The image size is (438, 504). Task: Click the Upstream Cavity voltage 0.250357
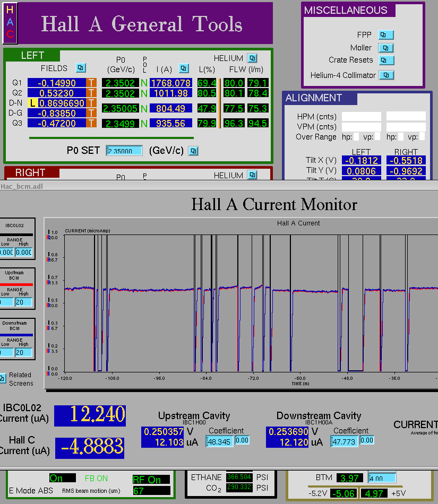(x=162, y=432)
